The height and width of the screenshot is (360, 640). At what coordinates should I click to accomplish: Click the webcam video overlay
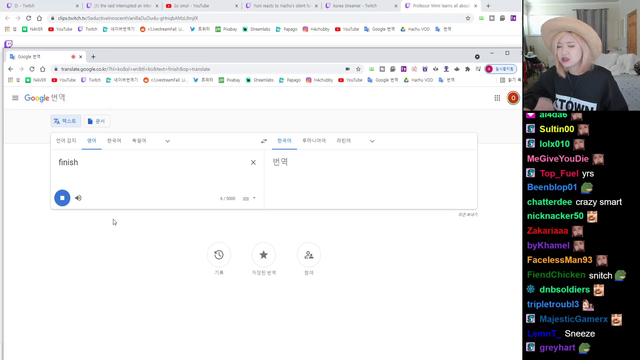pyautogui.click(x=581, y=55)
